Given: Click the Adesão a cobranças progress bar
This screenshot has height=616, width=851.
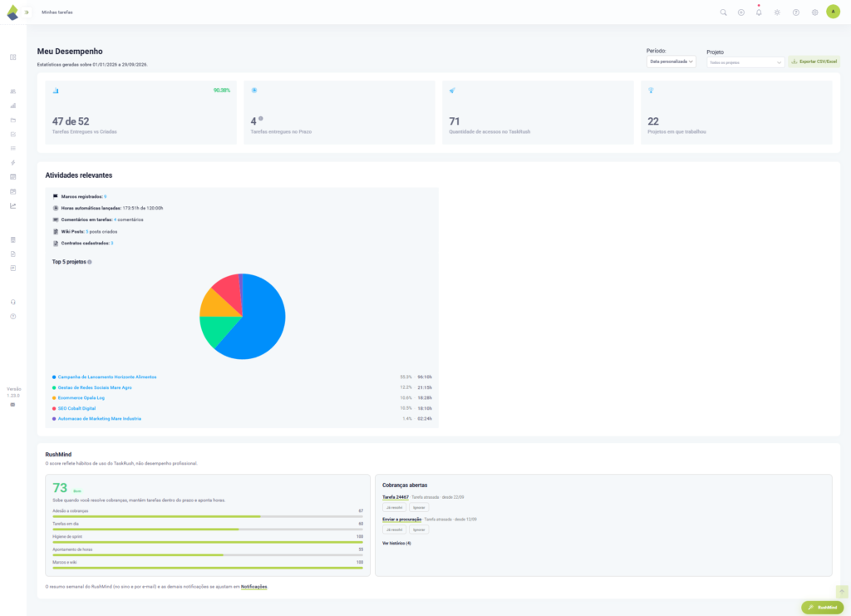Looking at the screenshot, I should pos(207,516).
